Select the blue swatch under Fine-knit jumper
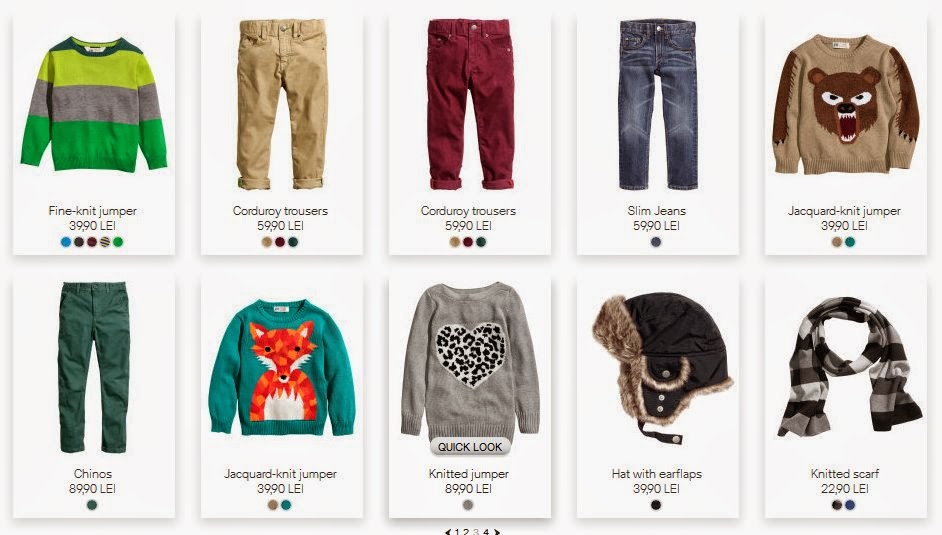The width and height of the screenshot is (942, 535). 66,242
